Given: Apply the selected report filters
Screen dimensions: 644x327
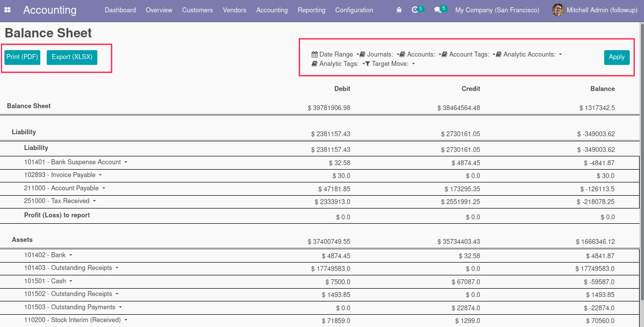Looking at the screenshot, I should pyautogui.click(x=616, y=57).
